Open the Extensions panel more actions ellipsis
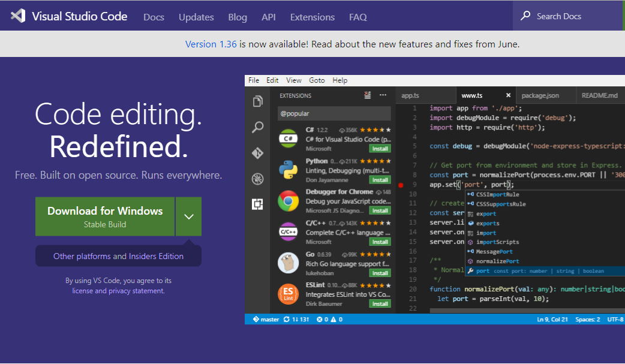Image resolution: width=625 pixels, height=364 pixels. (x=383, y=95)
